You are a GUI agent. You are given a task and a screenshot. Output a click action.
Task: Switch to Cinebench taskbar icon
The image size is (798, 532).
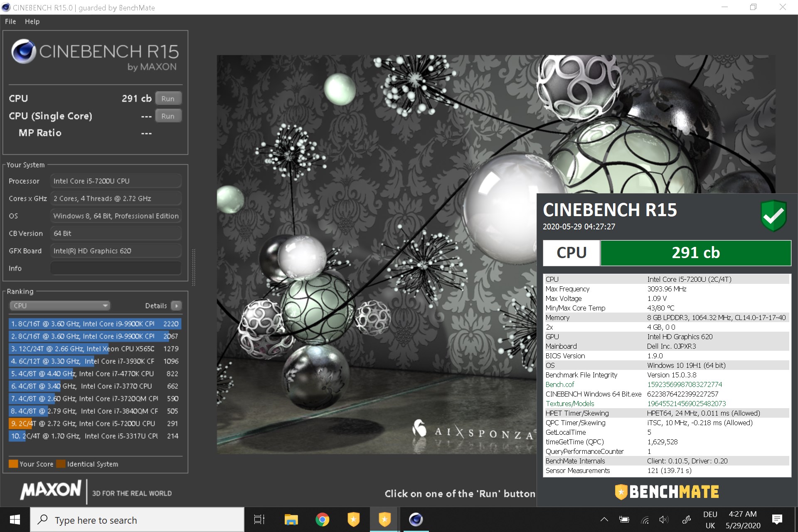tap(416, 520)
